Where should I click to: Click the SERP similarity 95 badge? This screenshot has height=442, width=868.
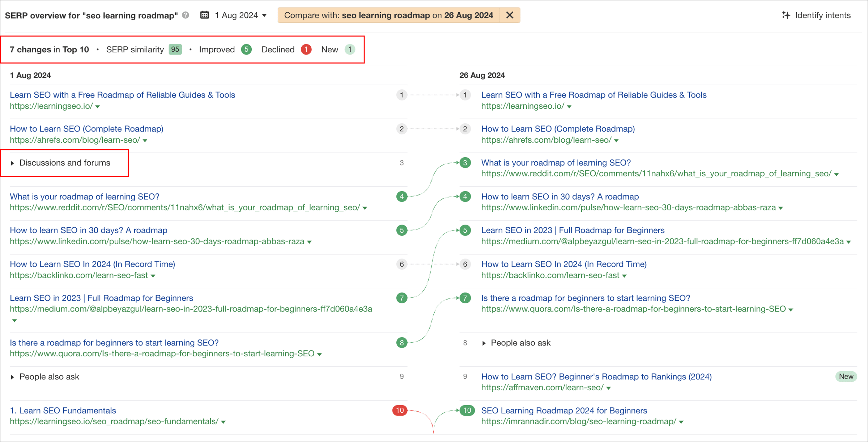175,50
